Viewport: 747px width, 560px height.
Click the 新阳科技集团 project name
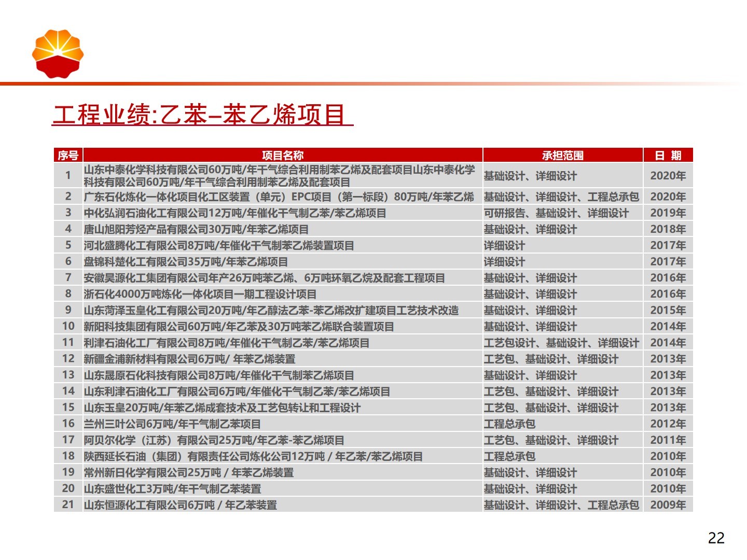point(239,327)
